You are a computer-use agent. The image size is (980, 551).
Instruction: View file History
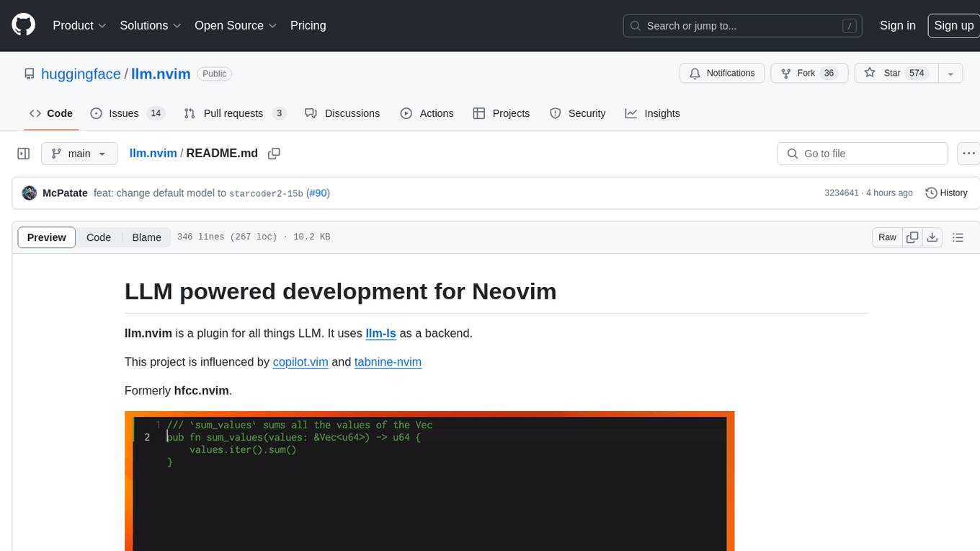(945, 193)
